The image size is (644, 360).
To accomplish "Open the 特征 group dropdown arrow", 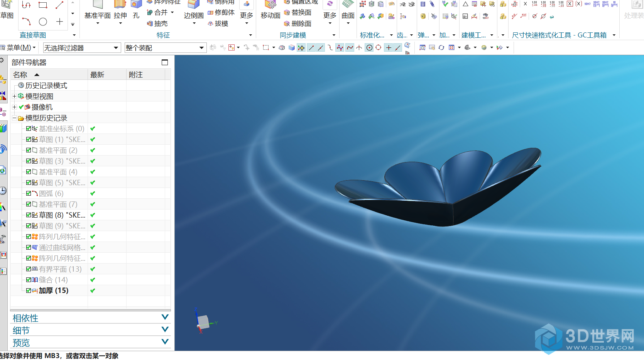I will click(x=250, y=35).
